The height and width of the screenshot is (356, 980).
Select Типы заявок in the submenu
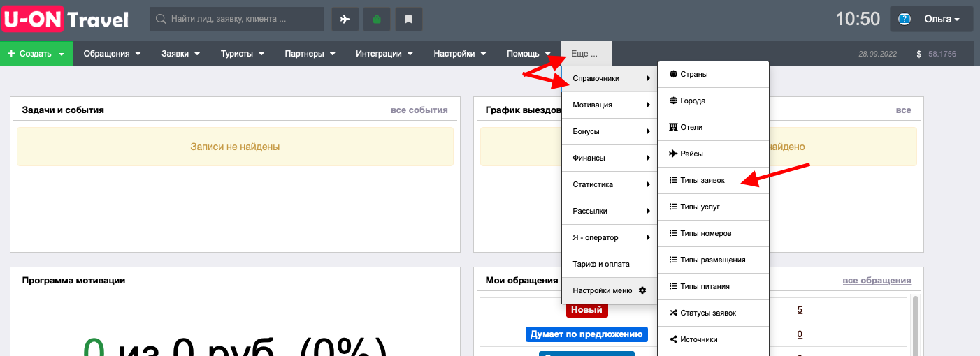click(x=713, y=180)
